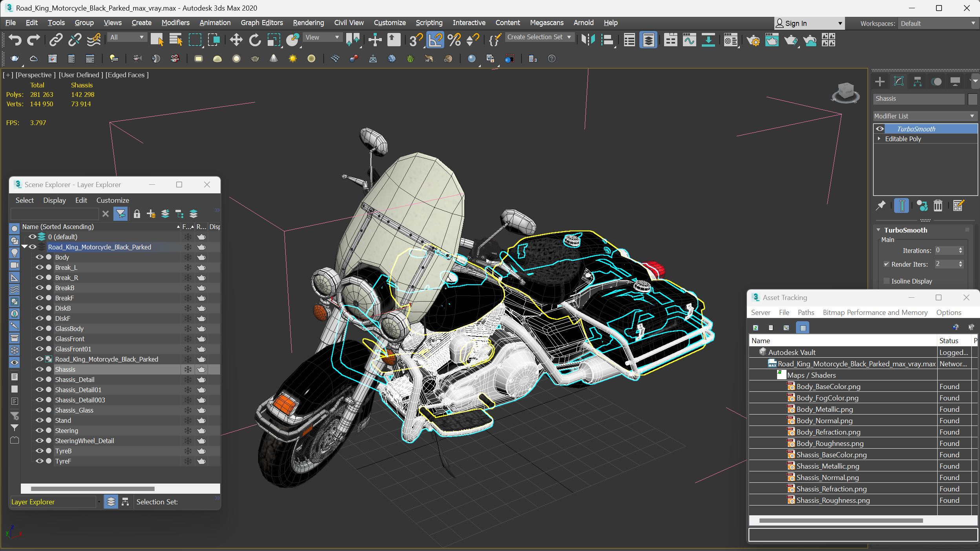This screenshot has width=980, height=551.
Task: Open Create Selection Set dropdown
Action: (540, 37)
